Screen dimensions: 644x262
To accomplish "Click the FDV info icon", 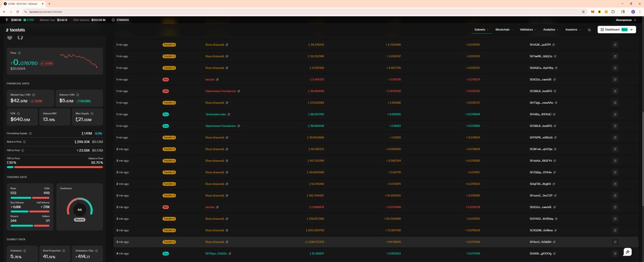I will [18, 113].
